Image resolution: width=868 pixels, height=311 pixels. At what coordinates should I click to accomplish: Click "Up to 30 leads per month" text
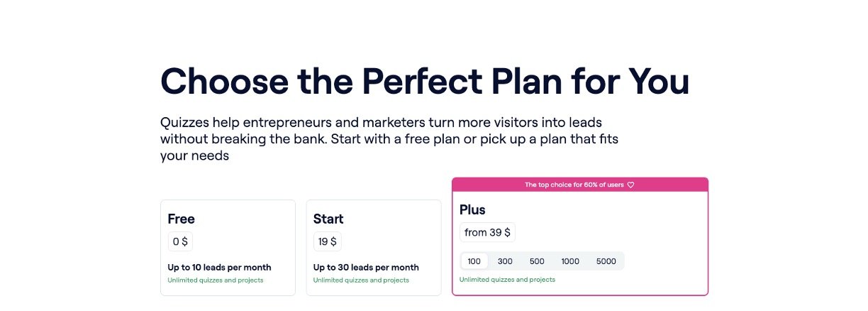(366, 268)
